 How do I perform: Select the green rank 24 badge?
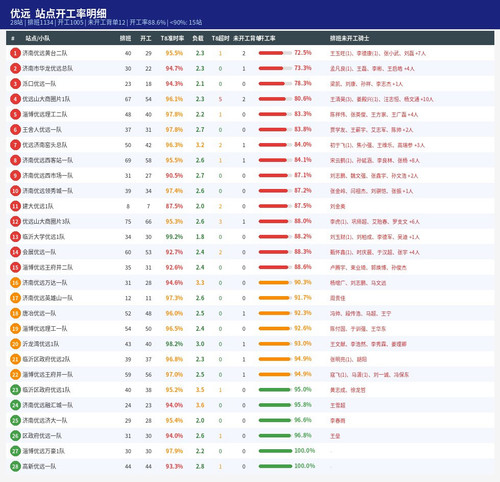click(15, 405)
